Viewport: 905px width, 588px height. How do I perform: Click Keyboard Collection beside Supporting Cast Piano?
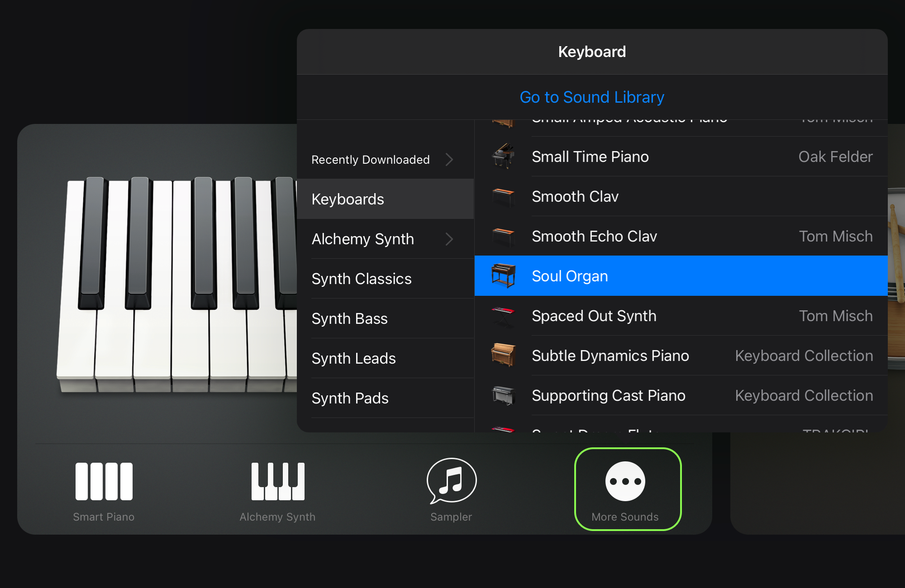coord(804,395)
